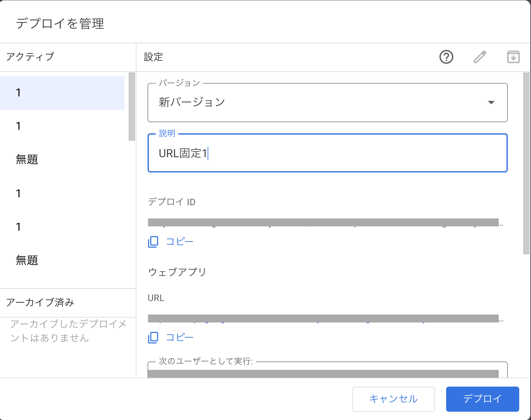Open the help icon in the settings header

(x=446, y=57)
